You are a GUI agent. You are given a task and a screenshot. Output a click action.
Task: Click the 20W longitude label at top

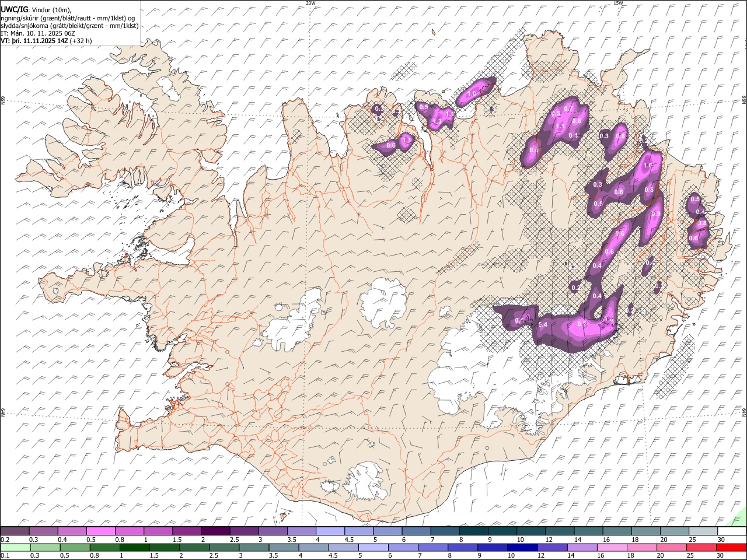tap(310, 3)
